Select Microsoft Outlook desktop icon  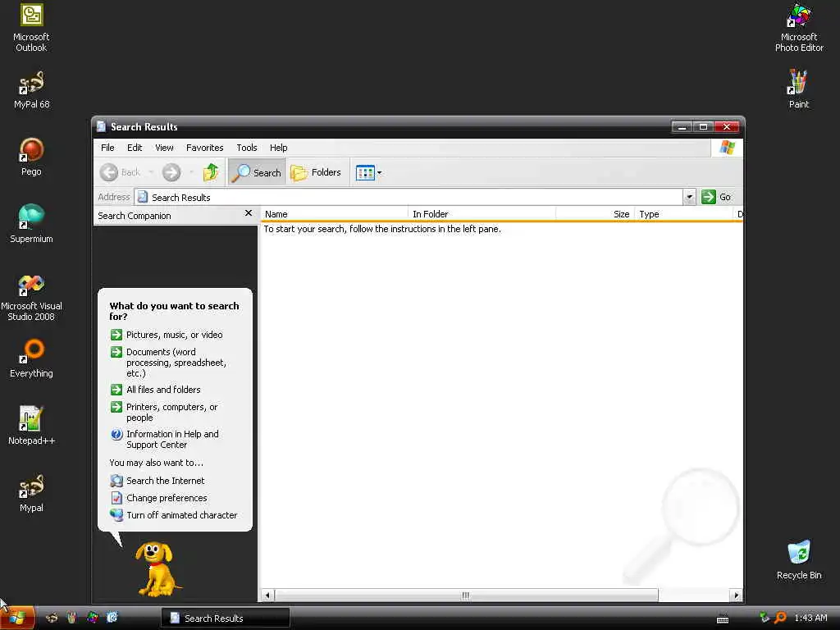[31, 28]
